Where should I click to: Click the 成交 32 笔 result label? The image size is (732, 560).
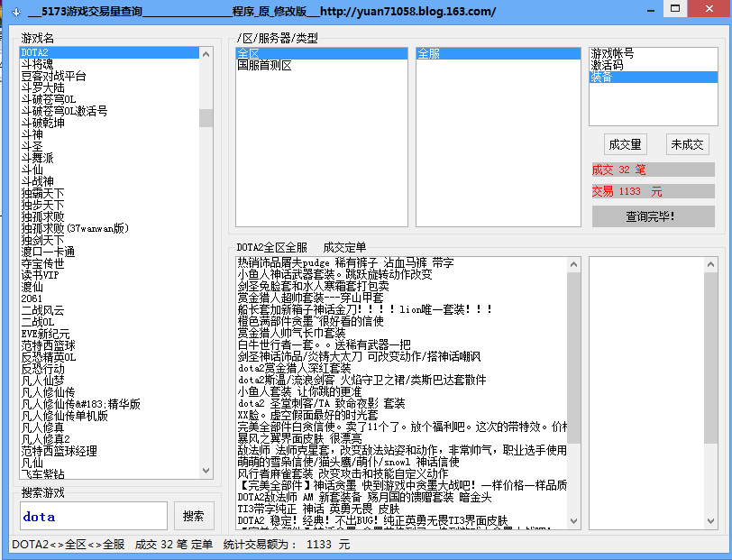click(653, 170)
